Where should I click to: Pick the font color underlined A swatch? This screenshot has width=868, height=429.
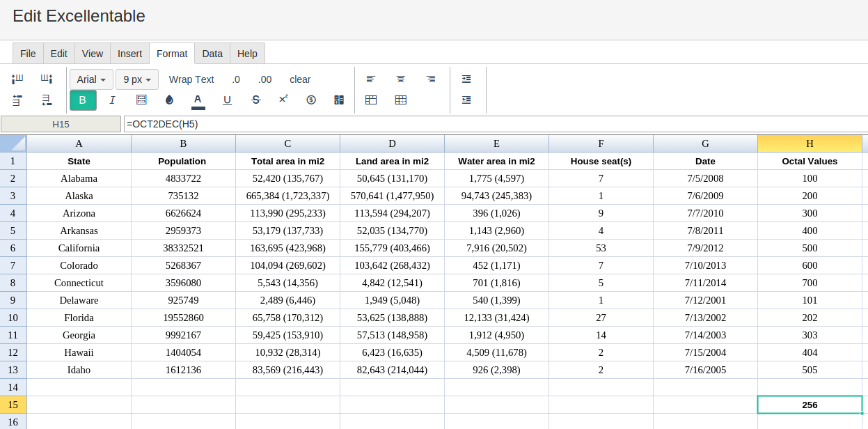198,101
